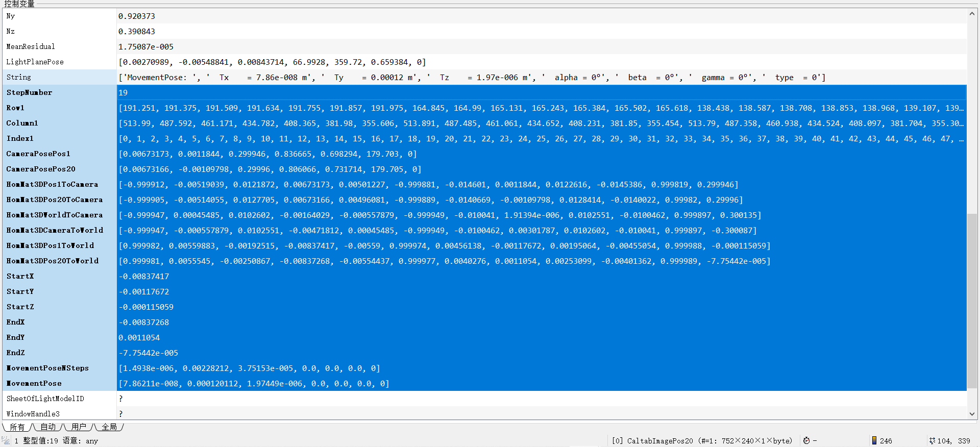Select the HomMat3DPos1ToWorld variable
The height and width of the screenshot is (447, 980).
pyautogui.click(x=50, y=245)
